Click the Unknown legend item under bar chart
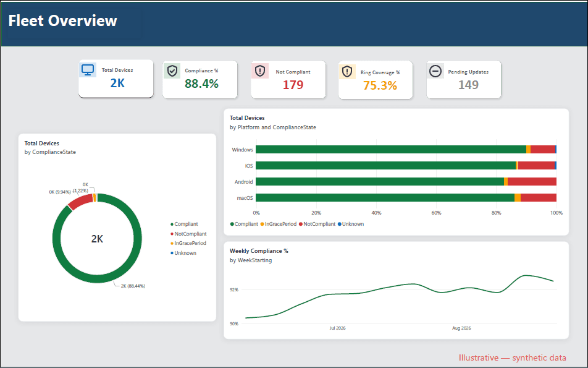This screenshot has height=368, width=588. click(351, 224)
